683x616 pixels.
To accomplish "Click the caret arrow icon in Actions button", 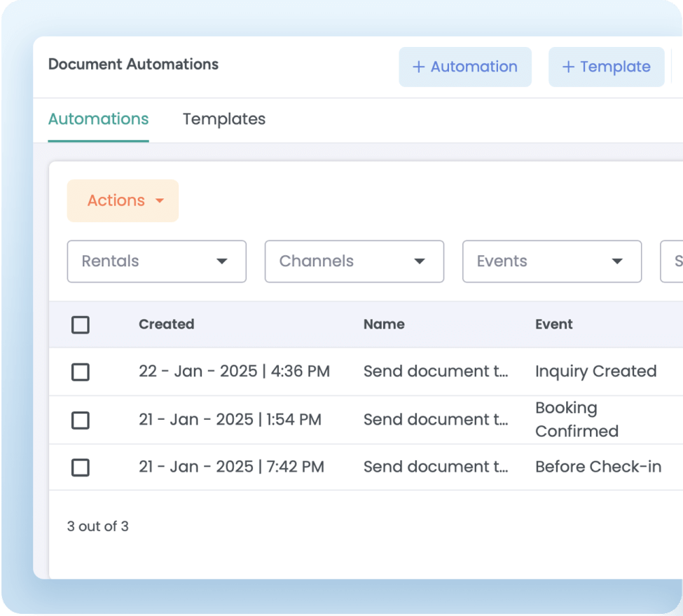I will (160, 201).
